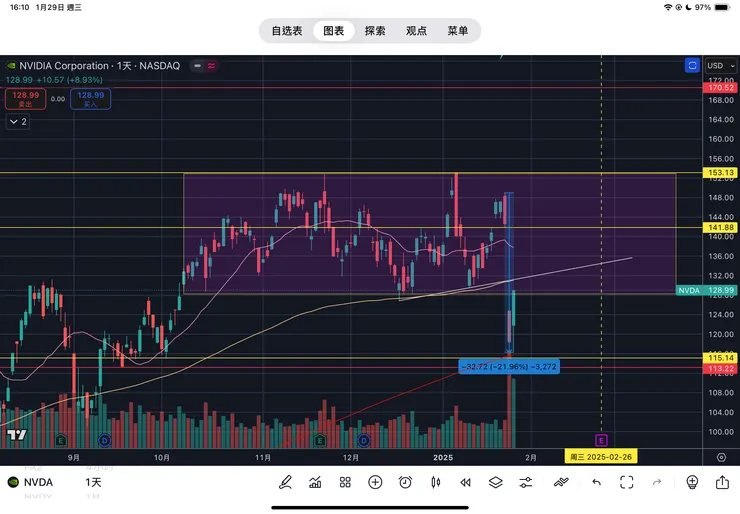Share the chart via share icon
The image size is (740, 514).
[723, 482]
